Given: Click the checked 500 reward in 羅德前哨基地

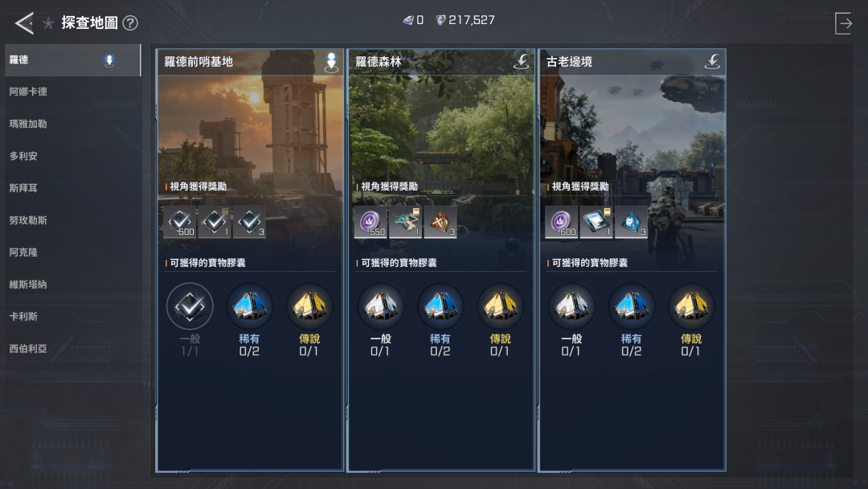Looking at the screenshot, I should 180,222.
